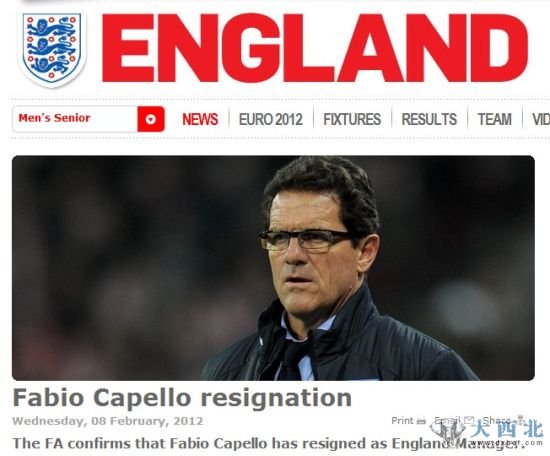The height and width of the screenshot is (456, 550).
Task: Click the England three lions crest logo
Action: pyautogui.click(x=52, y=49)
